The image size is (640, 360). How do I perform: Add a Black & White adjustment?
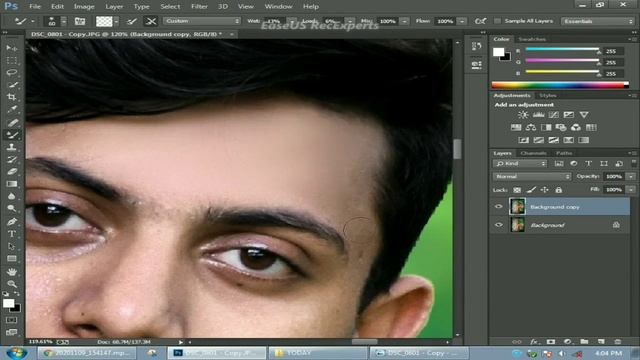546,127
